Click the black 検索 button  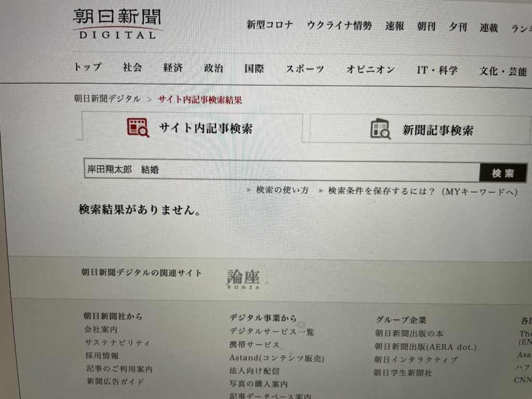click(x=503, y=173)
